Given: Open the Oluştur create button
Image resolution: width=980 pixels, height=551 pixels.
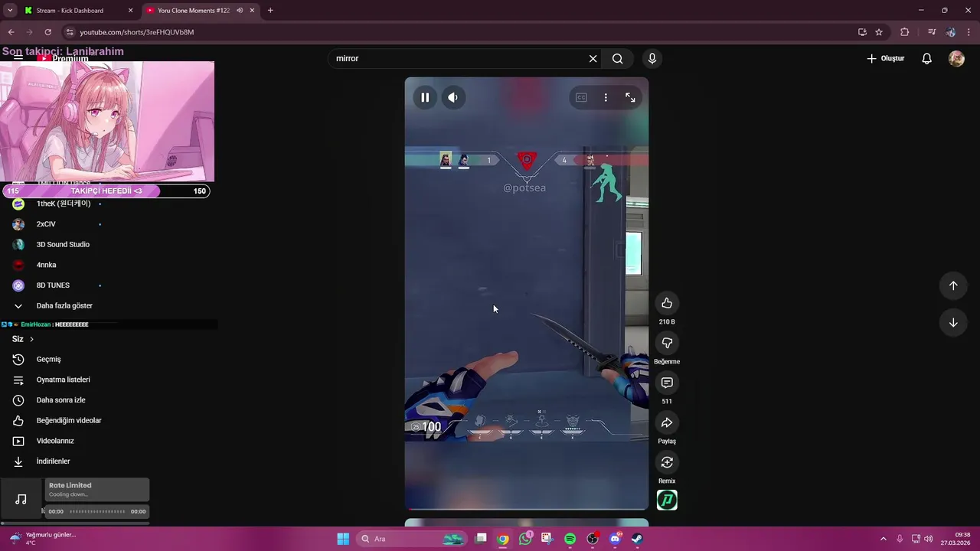Looking at the screenshot, I should pyautogui.click(x=885, y=58).
